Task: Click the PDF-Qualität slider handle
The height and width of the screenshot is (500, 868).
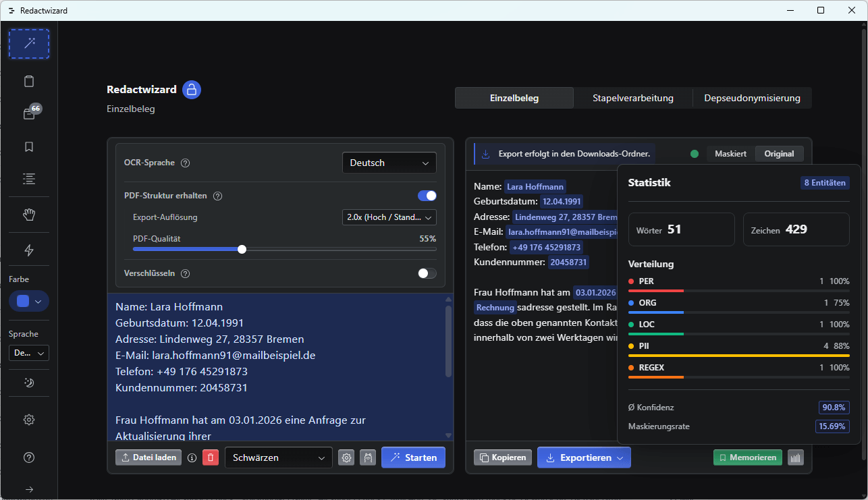Action: click(x=242, y=249)
